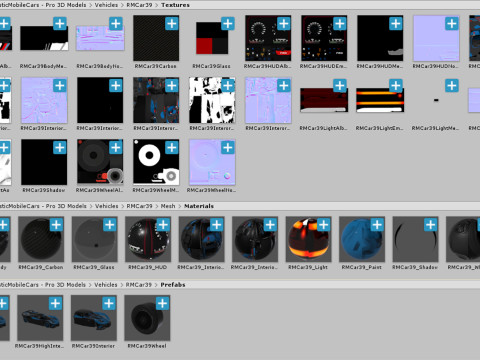This screenshot has width=480, height=360.
Task: Click the plus icon on the RMCar39HighInte prefab
Action: [55, 304]
